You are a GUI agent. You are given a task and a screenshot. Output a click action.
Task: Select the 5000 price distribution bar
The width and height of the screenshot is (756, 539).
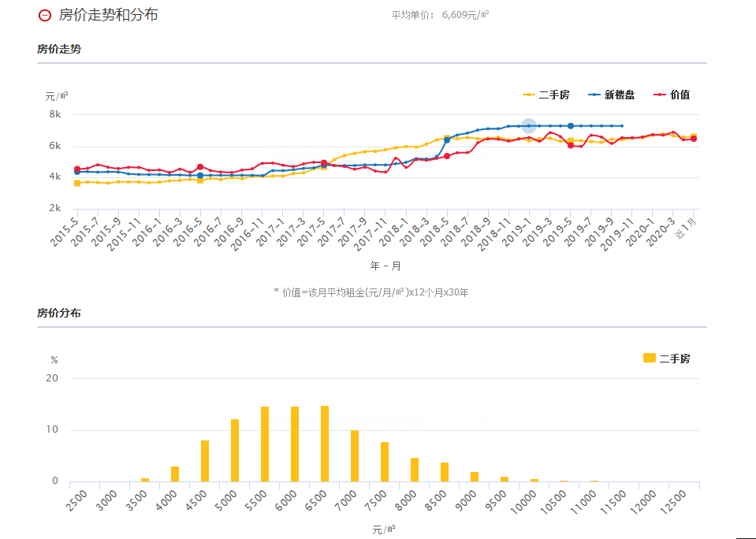click(235, 450)
